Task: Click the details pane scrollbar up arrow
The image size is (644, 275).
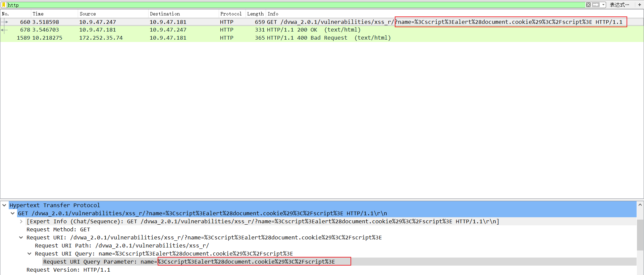Action: tap(640, 204)
